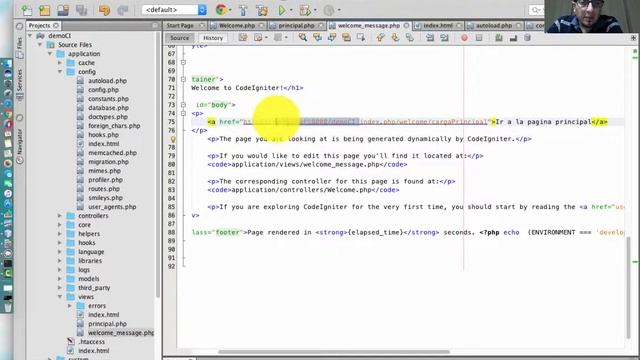This screenshot has width=640, height=360.
Task: Switch to the index.html editor tab
Action: tap(438, 25)
